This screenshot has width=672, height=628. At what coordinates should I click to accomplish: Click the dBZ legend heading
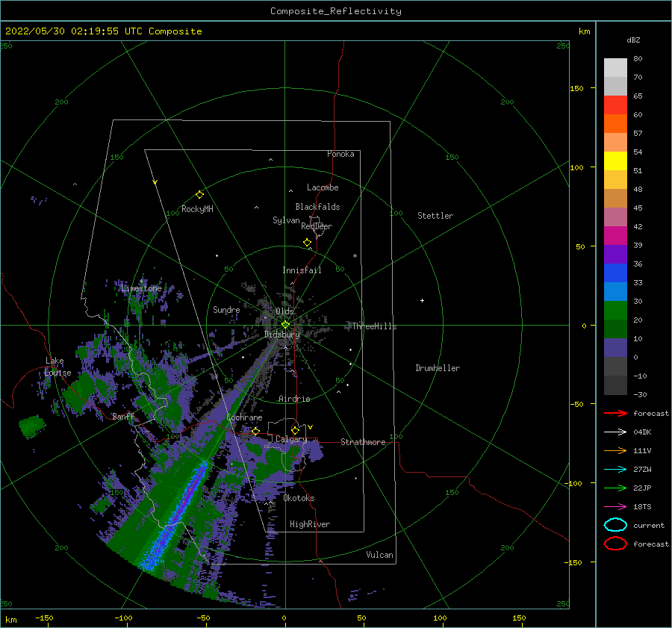pos(633,40)
